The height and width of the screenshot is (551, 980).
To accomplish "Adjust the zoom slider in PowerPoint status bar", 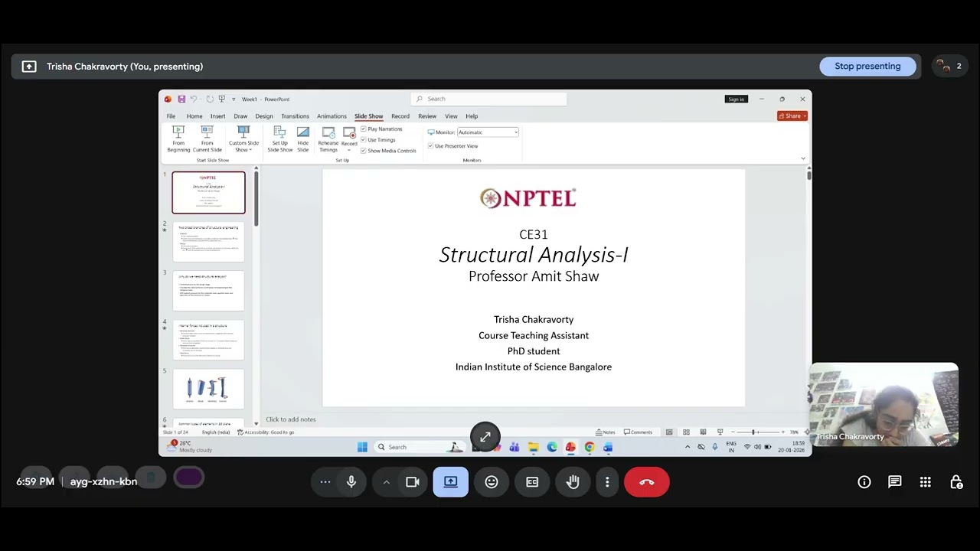I will (x=753, y=432).
